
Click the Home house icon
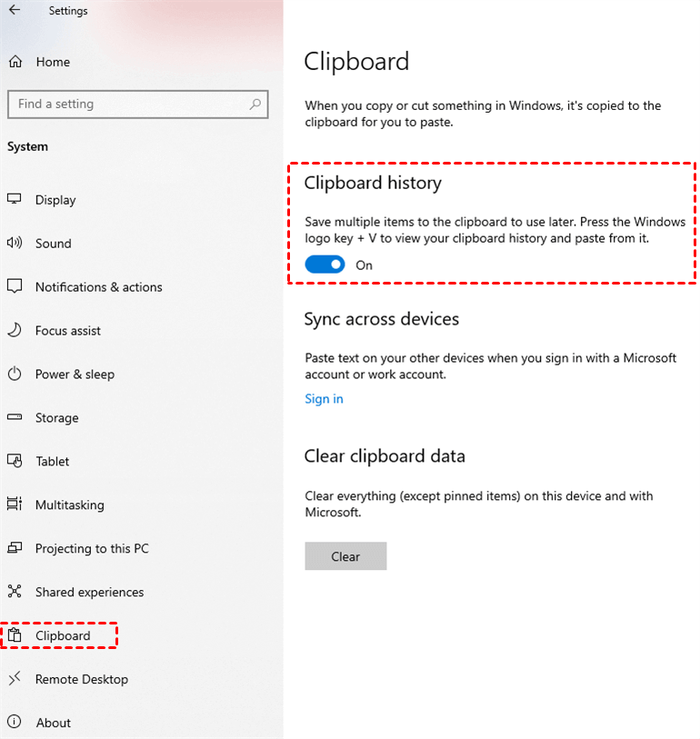click(15, 62)
